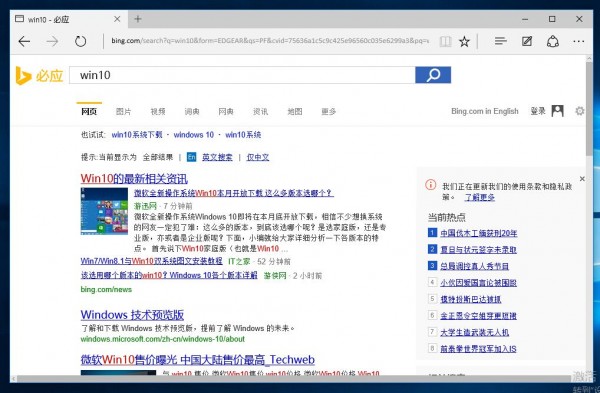Click 仅中文 filter link
The height and width of the screenshot is (393, 600).
258,157
